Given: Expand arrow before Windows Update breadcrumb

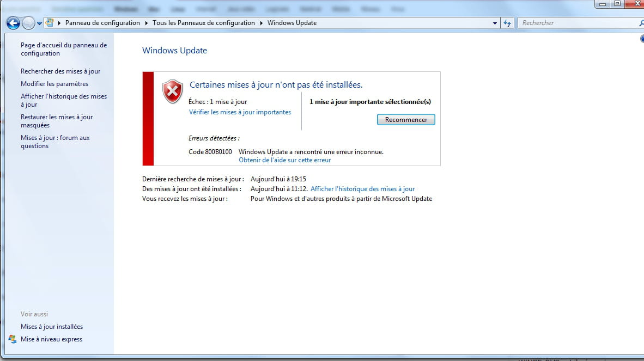Looking at the screenshot, I should click(x=261, y=23).
